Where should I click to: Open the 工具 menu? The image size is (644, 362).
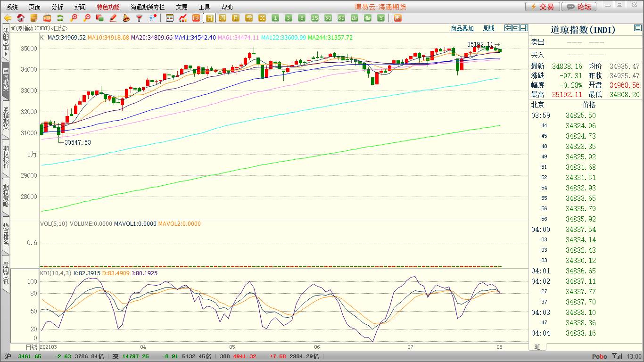pos(204,7)
